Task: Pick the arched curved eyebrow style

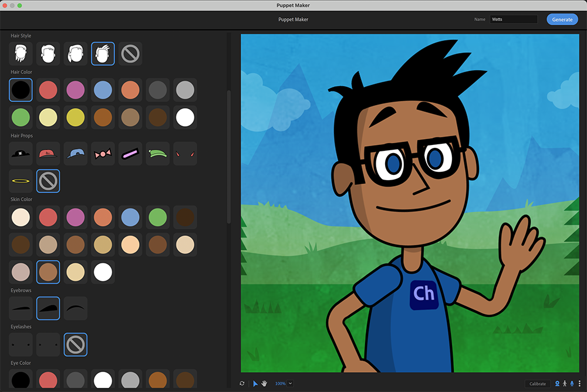Action: click(75, 308)
